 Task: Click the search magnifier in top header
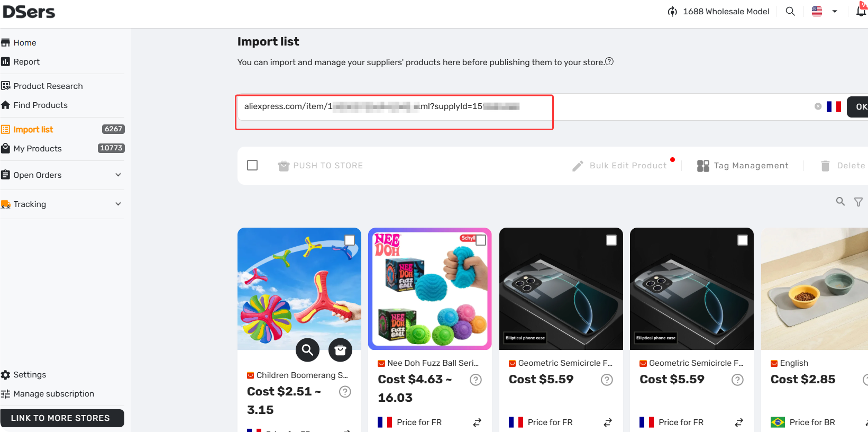click(790, 11)
